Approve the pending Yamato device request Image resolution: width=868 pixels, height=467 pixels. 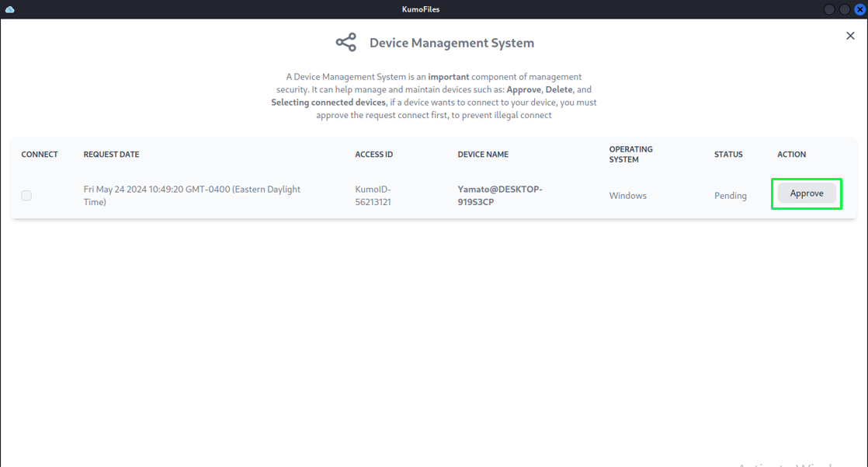[x=807, y=193]
